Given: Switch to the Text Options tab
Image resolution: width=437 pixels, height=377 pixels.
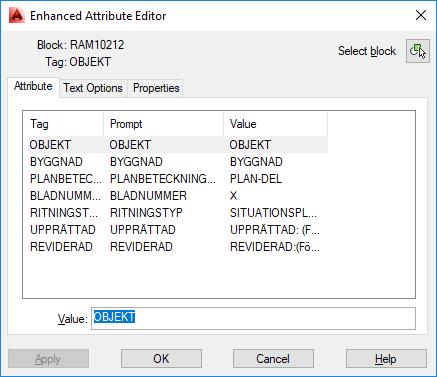Looking at the screenshot, I should coord(93,88).
